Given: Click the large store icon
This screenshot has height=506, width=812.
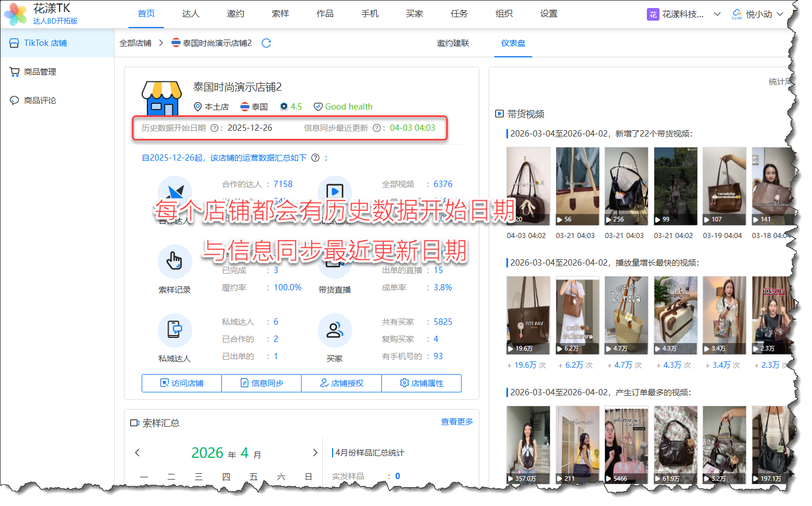Looking at the screenshot, I should (161, 98).
